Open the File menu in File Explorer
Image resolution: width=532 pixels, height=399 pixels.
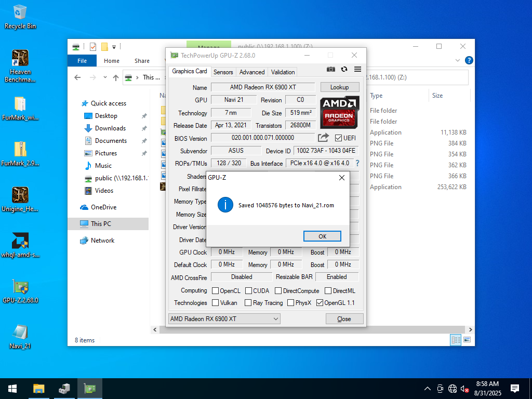click(x=82, y=61)
